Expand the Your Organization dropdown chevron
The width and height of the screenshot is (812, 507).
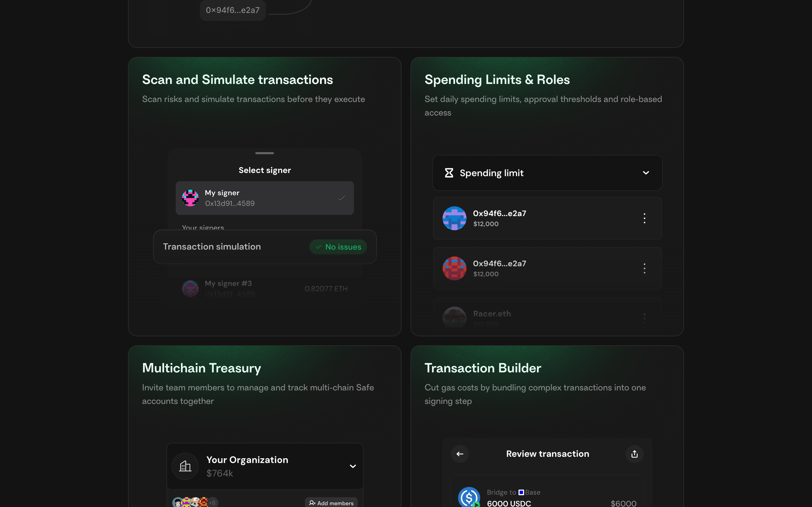(x=353, y=466)
